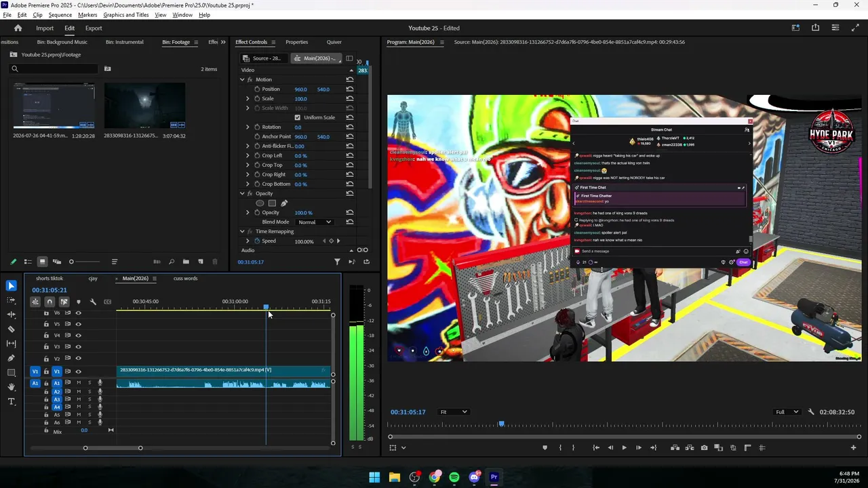Hide track V3 with its eye icon

coord(78,346)
